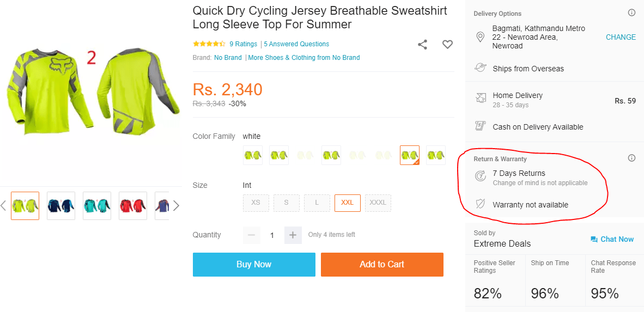The height and width of the screenshot is (312, 644).
Task: Open the 9 Ratings link
Action: point(243,44)
